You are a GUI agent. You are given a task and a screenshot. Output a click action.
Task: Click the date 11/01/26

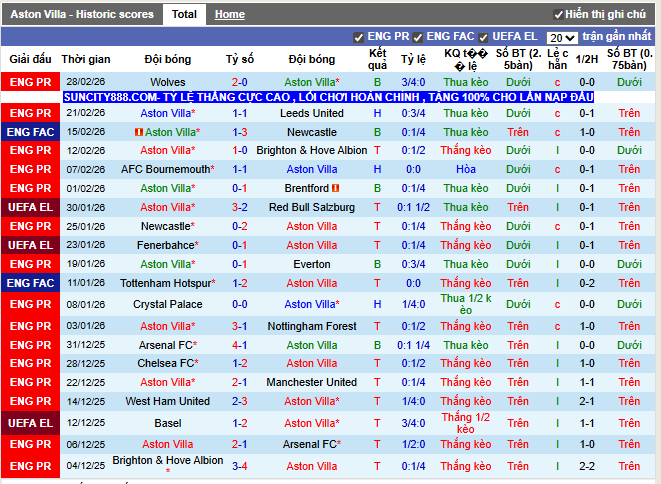(86, 283)
